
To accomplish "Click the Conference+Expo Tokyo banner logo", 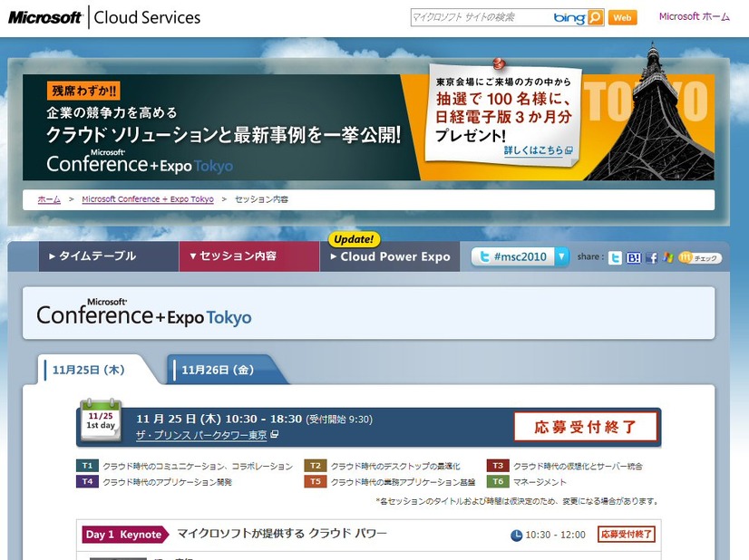I will [140, 162].
